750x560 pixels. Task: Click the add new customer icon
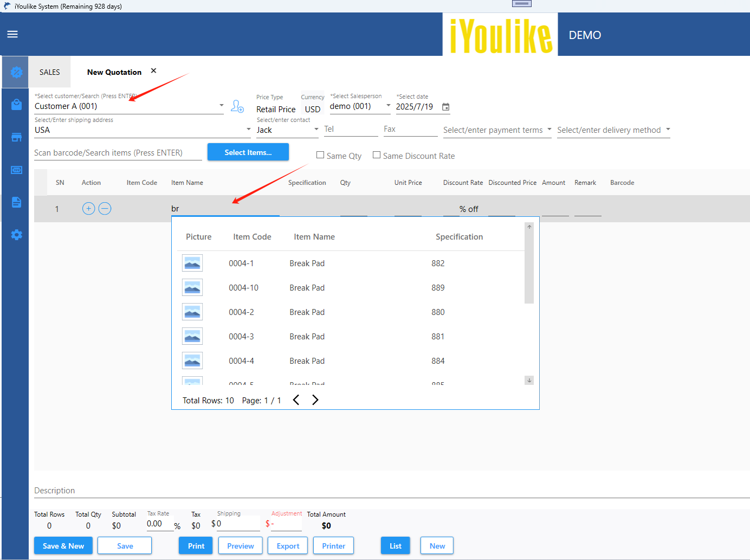237,106
